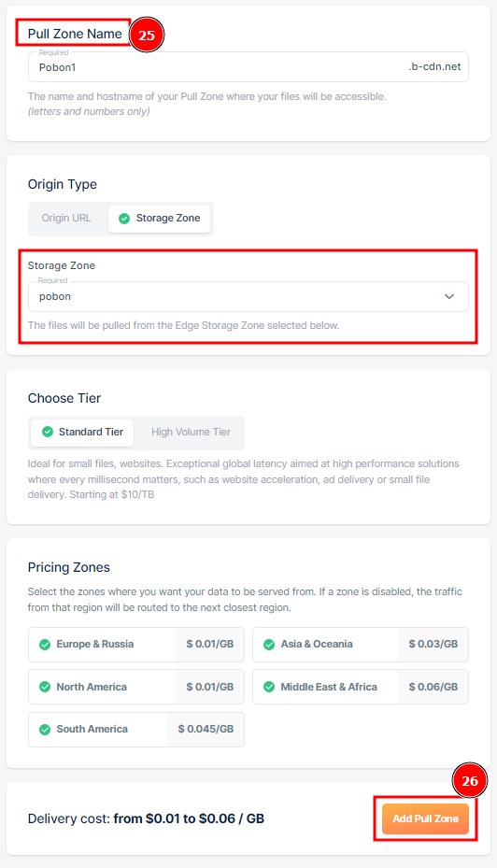
Task: Click the Add Pull Zone button
Action: click(425, 818)
